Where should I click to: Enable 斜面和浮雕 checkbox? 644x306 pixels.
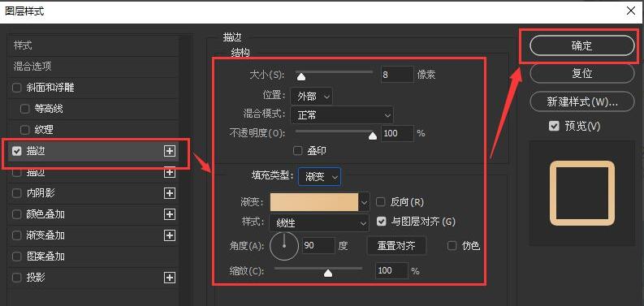coord(17,88)
